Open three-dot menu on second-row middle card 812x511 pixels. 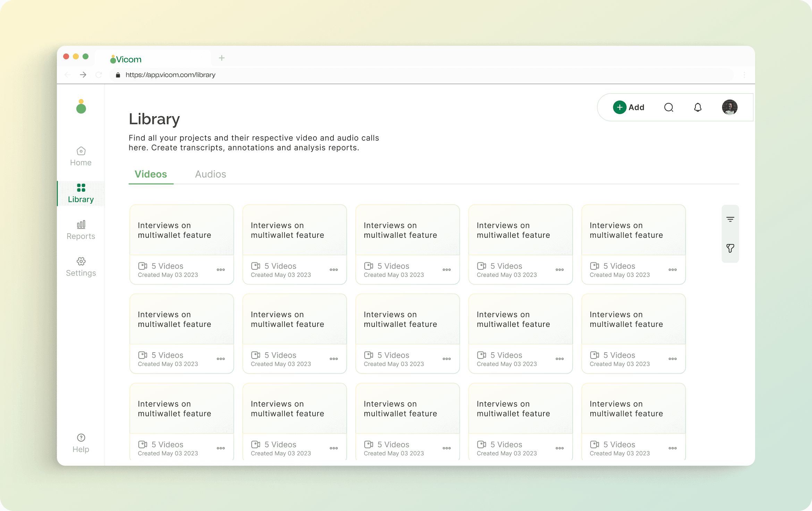pos(447,359)
